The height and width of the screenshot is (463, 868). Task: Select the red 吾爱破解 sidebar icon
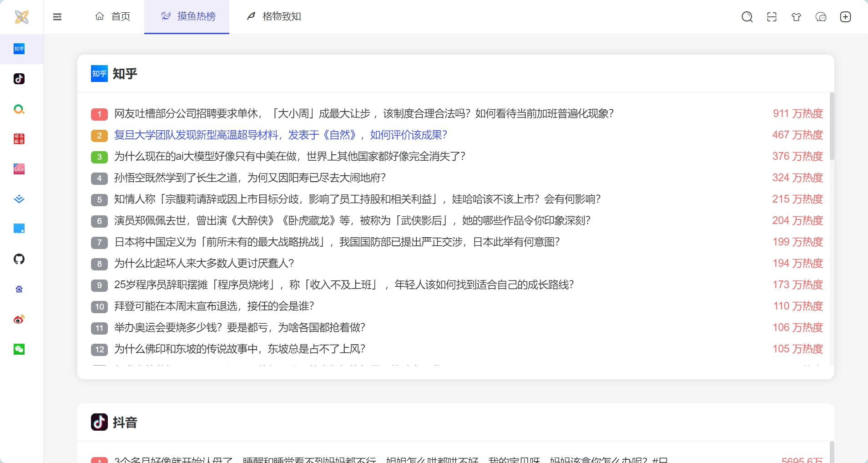tap(19, 139)
